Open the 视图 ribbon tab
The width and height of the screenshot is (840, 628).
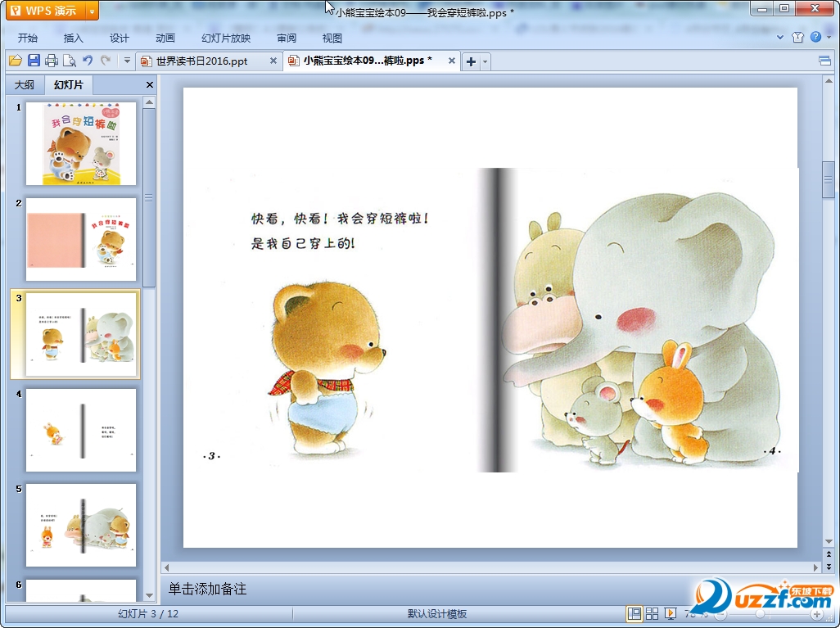click(x=332, y=38)
